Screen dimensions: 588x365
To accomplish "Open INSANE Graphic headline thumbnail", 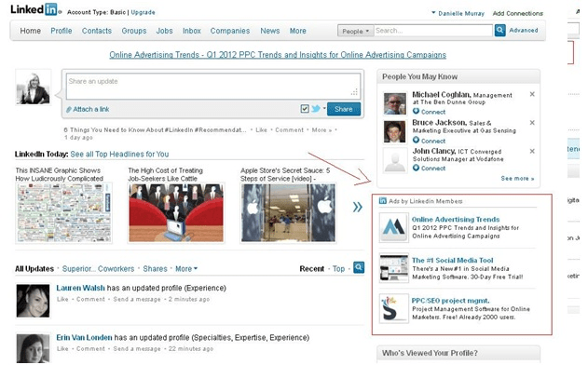I will (x=63, y=212).
